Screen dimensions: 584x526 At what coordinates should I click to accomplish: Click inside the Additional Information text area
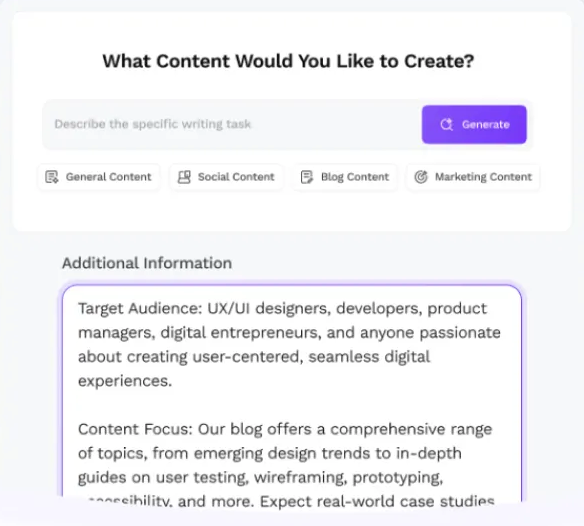click(292, 394)
